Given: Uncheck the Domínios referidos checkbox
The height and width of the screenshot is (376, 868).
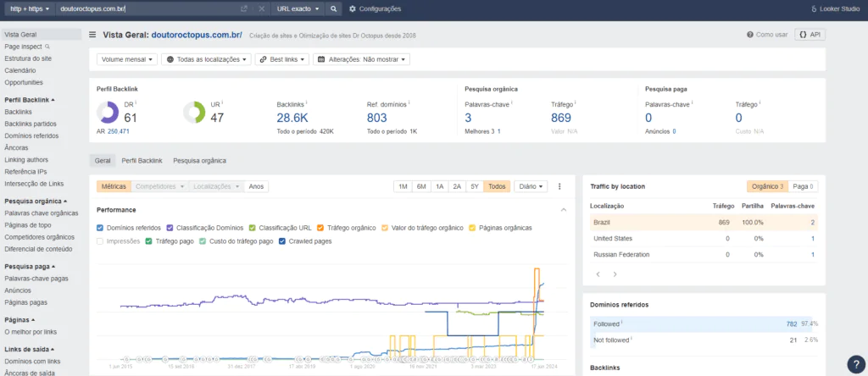Looking at the screenshot, I should click(x=100, y=228).
